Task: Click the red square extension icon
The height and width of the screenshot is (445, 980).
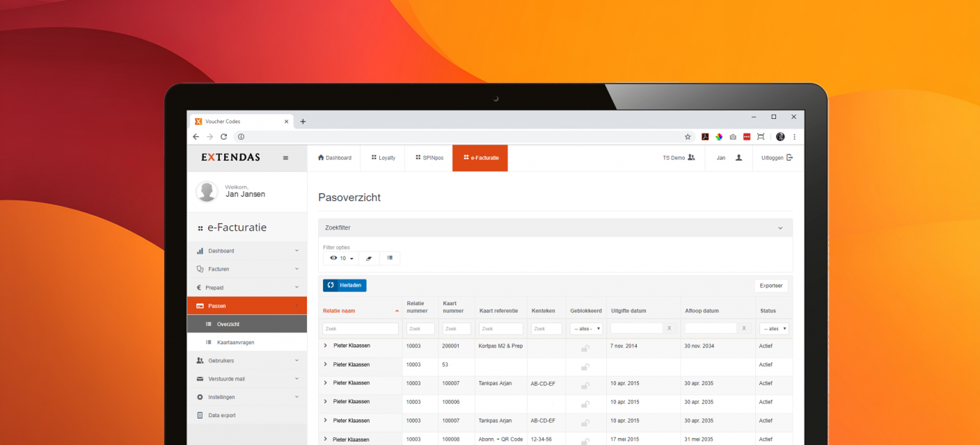Action: [747, 137]
